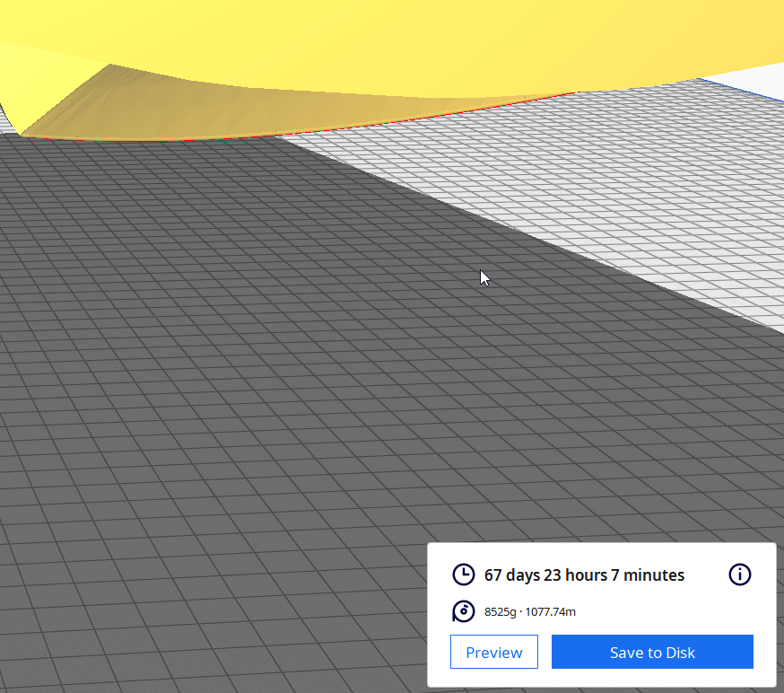The image size is (784, 693).
Task: Save the sliced file to disk
Action: 652,652
